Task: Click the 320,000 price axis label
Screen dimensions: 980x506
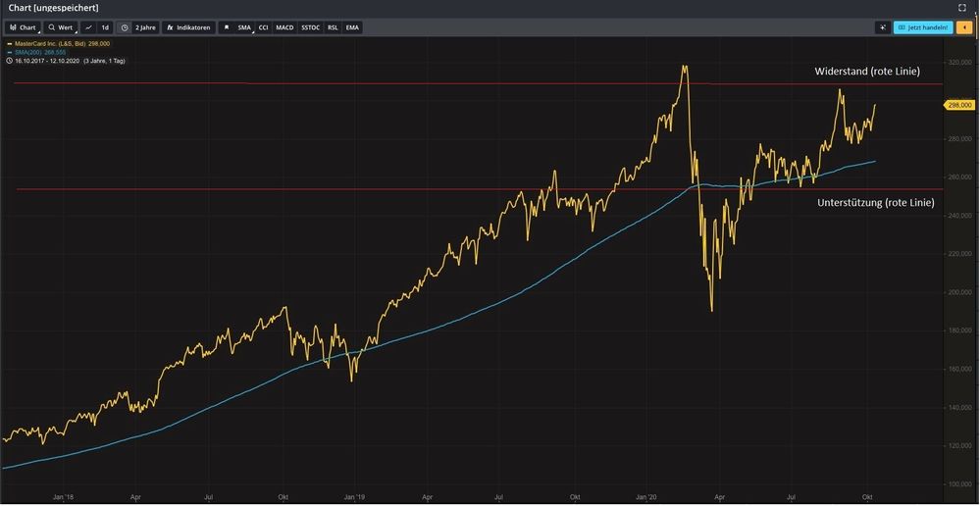Action: (958, 63)
